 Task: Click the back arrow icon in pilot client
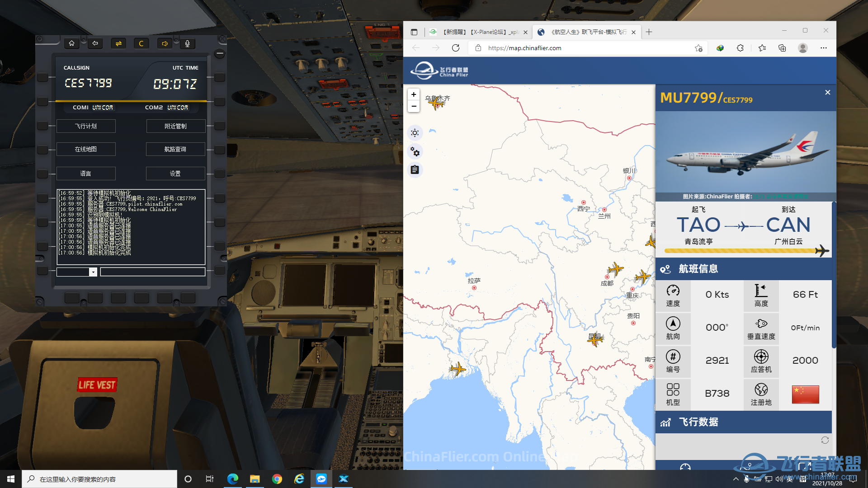point(95,43)
